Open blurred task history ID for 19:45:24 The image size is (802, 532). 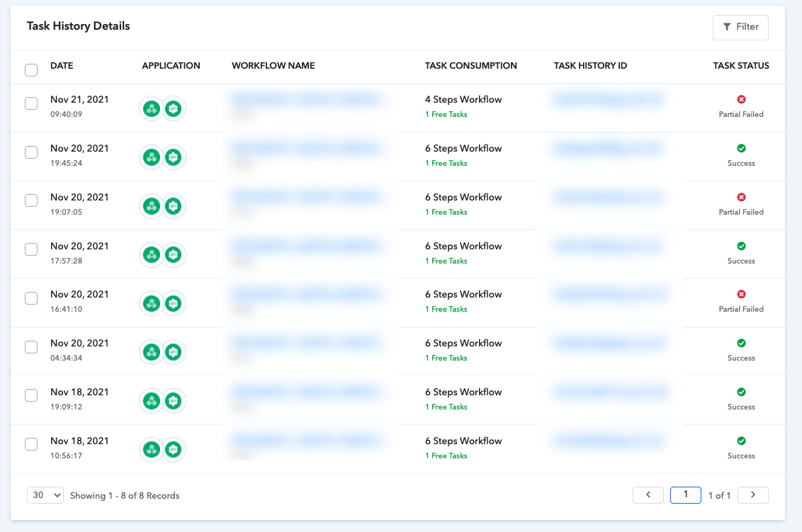[608, 148]
